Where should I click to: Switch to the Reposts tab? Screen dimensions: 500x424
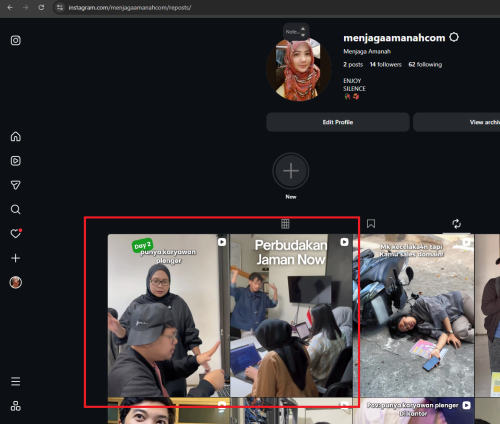coord(456,224)
